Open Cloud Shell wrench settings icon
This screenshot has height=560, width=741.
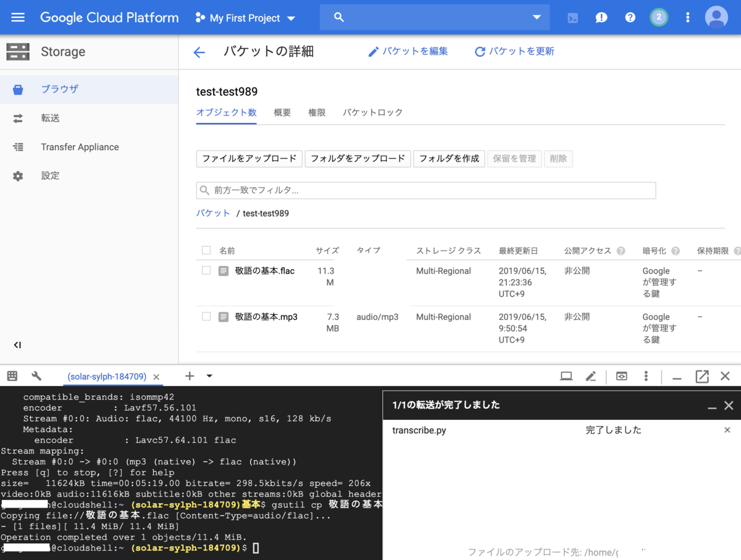(36, 376)
